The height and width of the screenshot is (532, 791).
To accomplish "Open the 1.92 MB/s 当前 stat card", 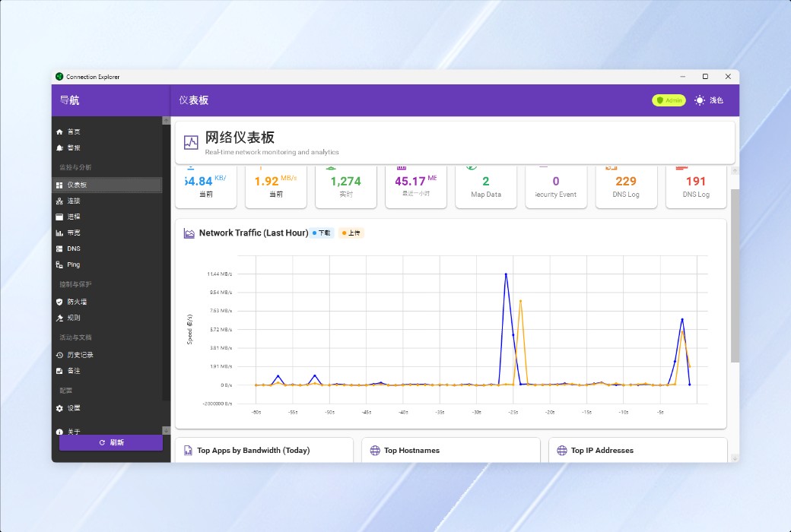I will coord(276,186).
